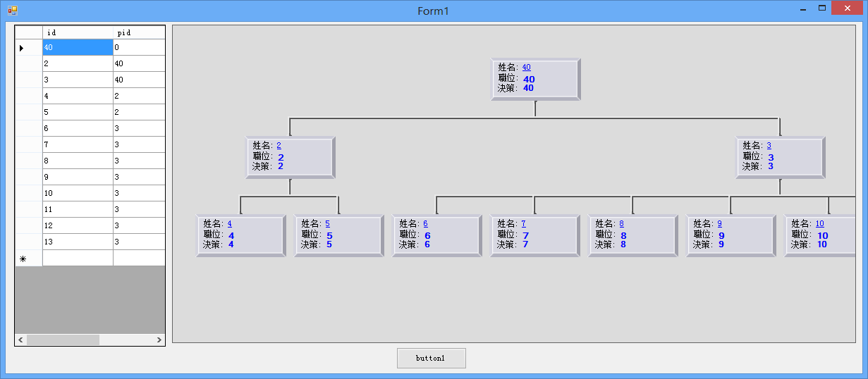The width and height of the screenshot is (868, 379).
Task: Select pid cell with value 0
Action: (139, 47)
